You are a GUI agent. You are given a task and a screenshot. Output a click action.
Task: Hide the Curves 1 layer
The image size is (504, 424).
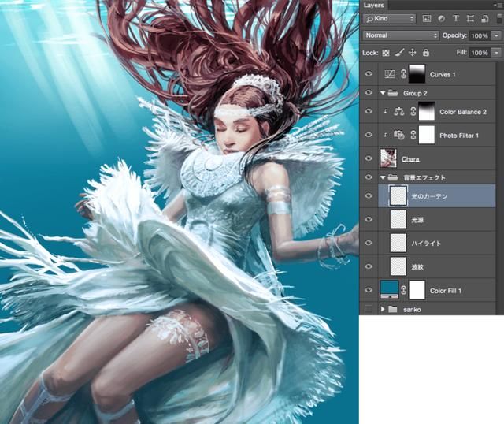(369, 74)
